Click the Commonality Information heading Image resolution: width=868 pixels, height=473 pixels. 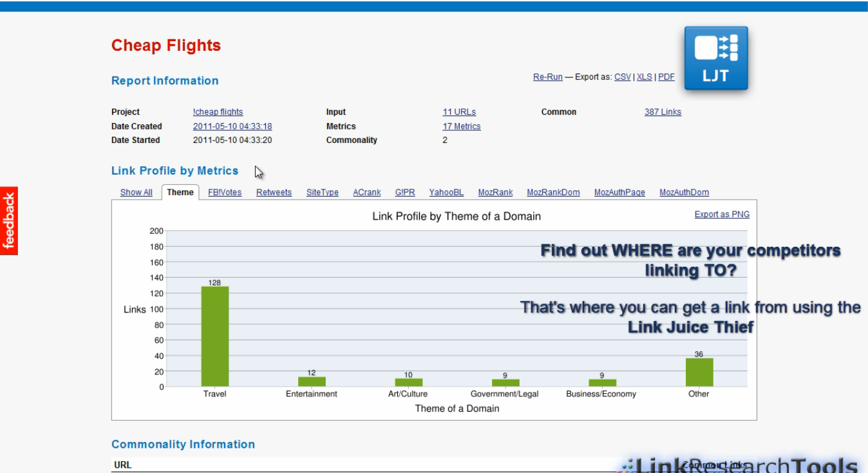coord(183,444)
